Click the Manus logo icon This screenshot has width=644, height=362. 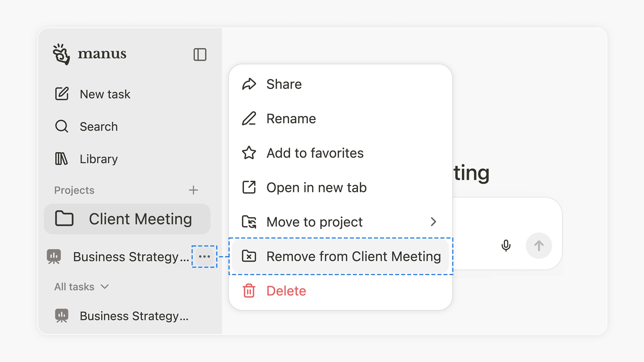coord(61,54)
